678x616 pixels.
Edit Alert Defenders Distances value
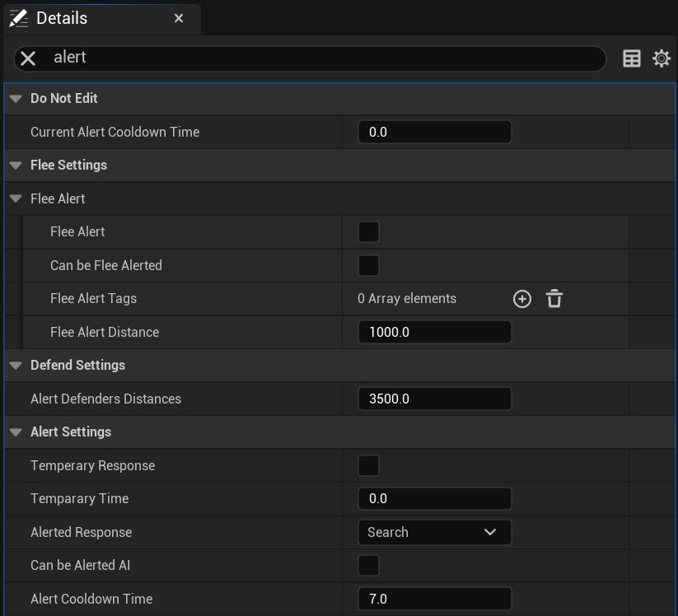[x=434, y=399]
